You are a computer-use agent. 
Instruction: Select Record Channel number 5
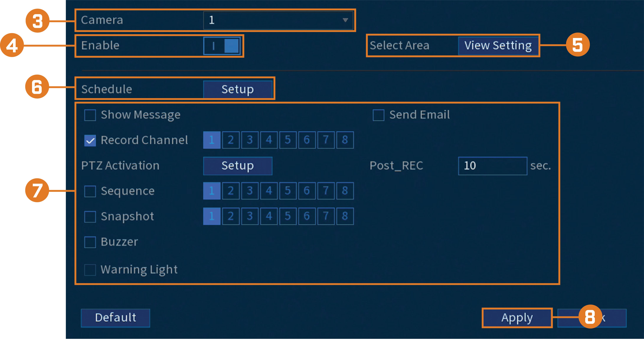pos(288,140)
